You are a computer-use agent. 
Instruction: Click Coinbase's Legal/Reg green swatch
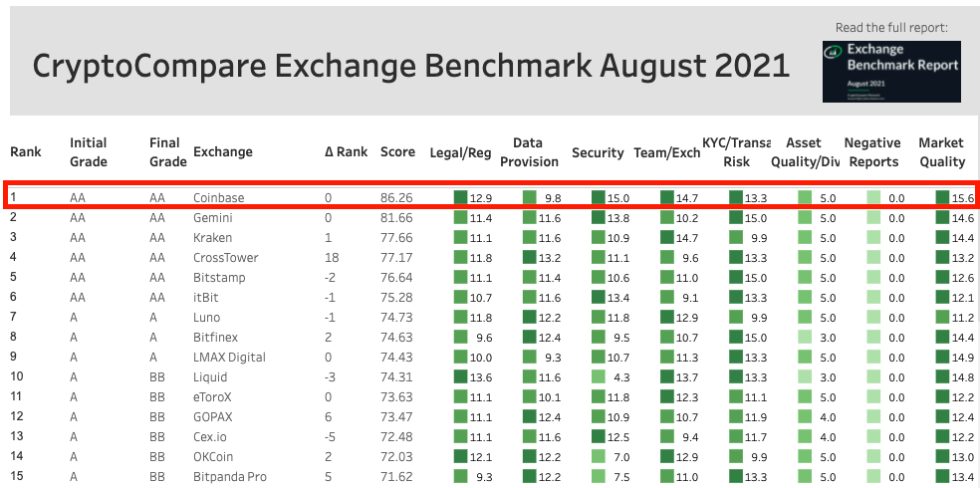click(461, 198)
